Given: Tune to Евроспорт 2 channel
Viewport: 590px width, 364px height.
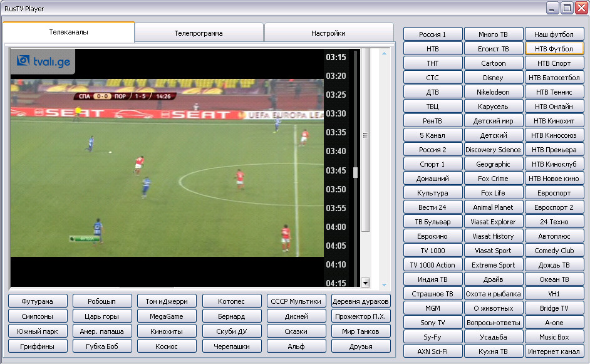Looking at the screenshot, I should [554, 207].
